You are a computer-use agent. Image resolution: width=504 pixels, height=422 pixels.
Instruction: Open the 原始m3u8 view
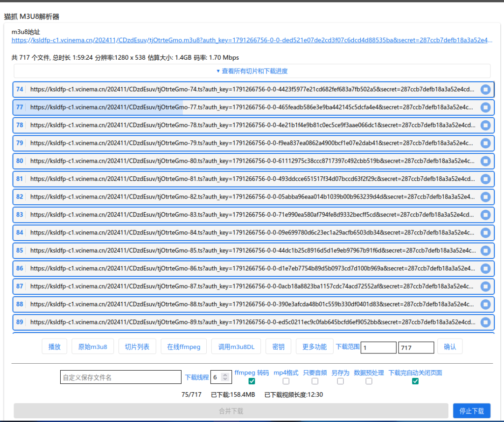click(x=92, y=346)
